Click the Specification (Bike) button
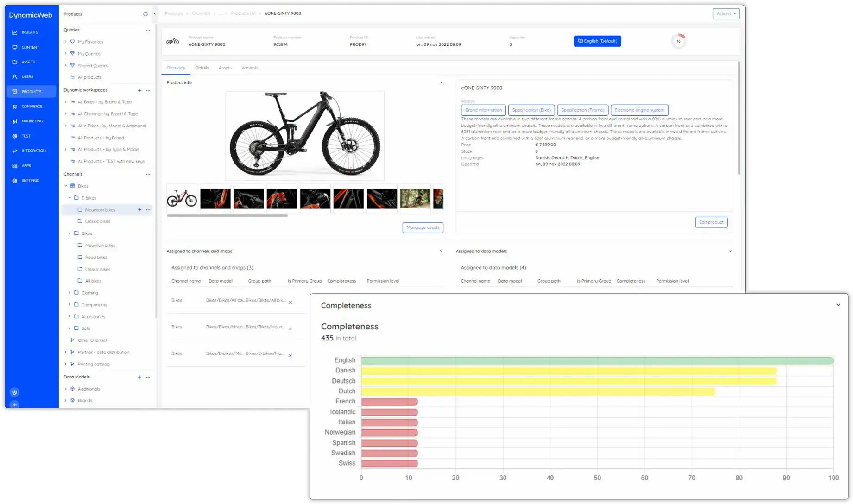Screen dimensions: 853x504 coord(531,110)
